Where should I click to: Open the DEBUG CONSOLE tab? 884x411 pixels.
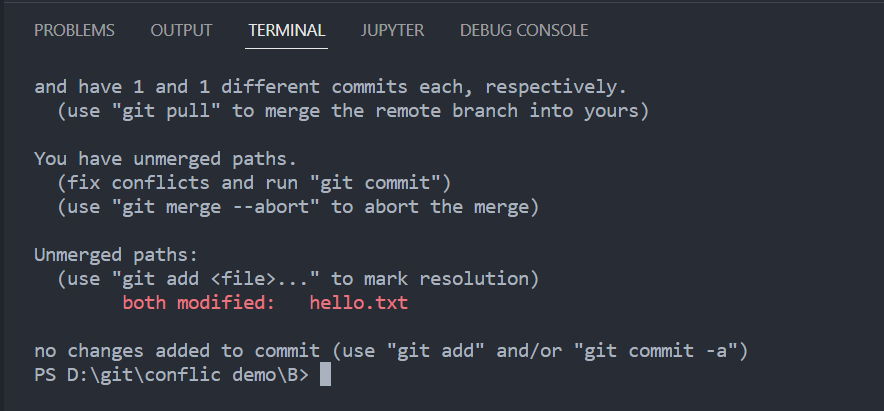click(x=524, y=30)
